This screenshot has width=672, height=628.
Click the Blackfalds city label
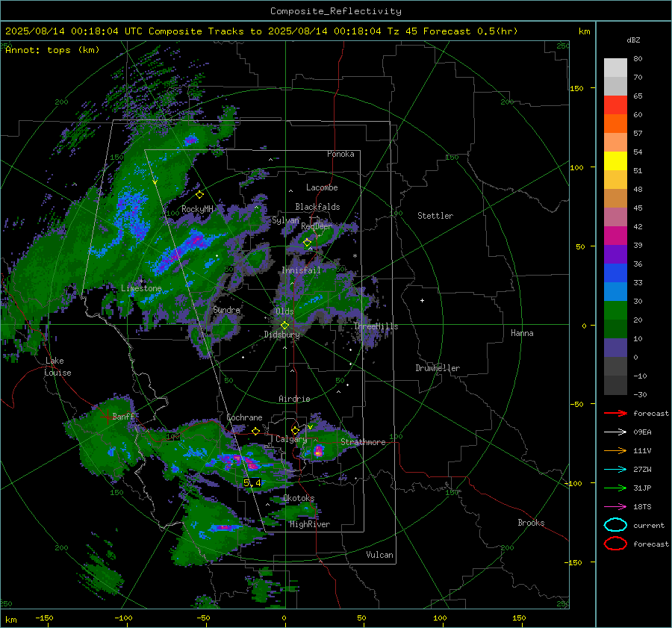click(317, 207)
